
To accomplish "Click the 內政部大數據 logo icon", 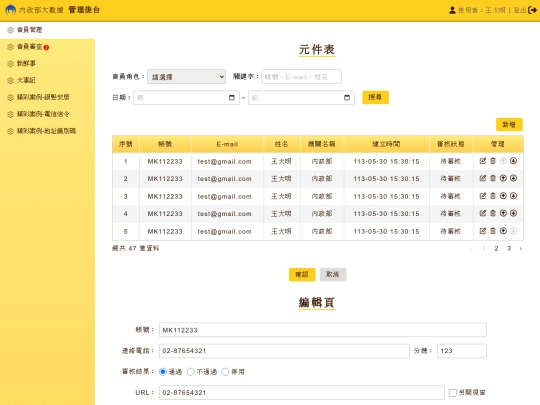I will (11, 10).
